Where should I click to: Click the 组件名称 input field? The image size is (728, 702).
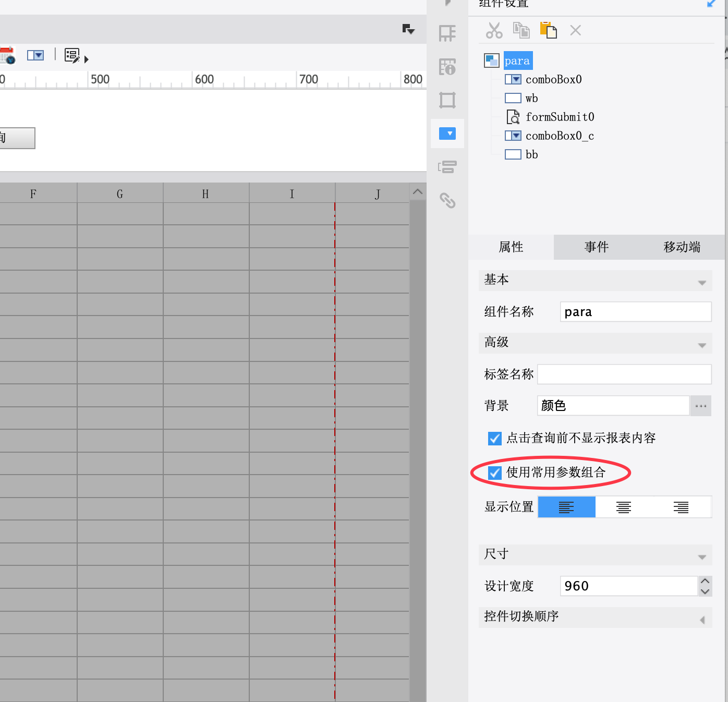636,312
